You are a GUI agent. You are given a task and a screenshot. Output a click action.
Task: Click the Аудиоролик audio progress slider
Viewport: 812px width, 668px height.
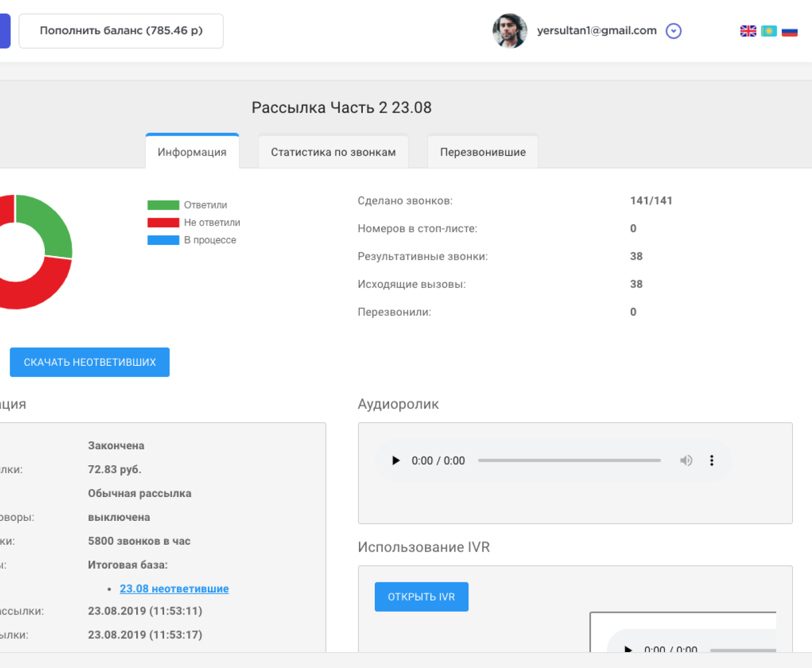[569, 461]
